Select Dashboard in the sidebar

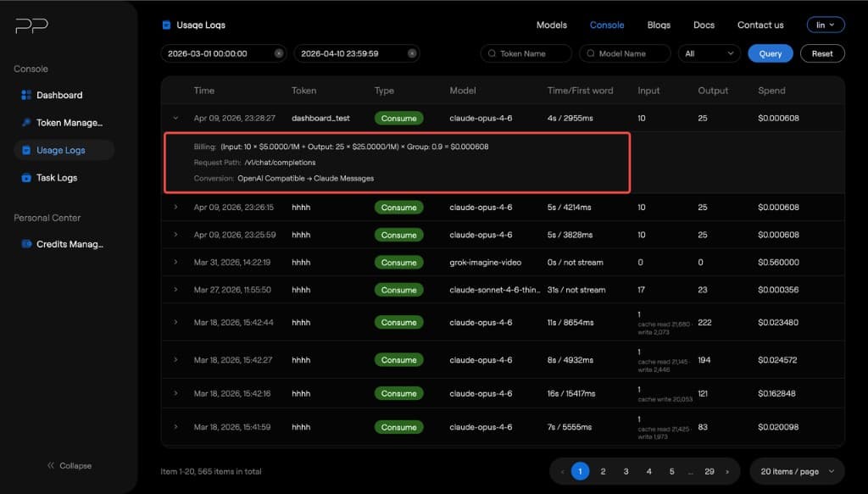64,95
